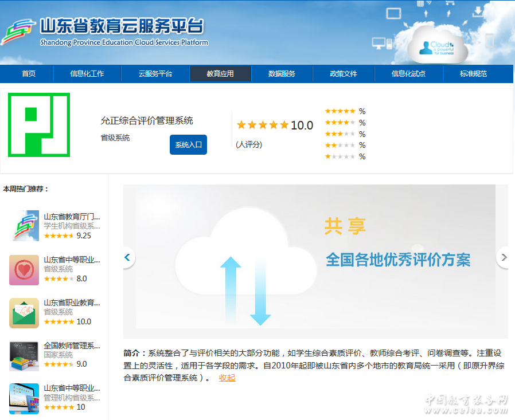Click the five-star 10.0 rating stars
The height and width of the screenshot is (420, 515).
pos(262,125)
